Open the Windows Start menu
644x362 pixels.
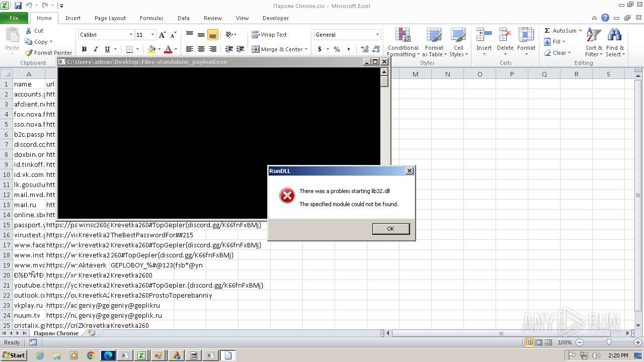pyautogui.click(x=14, y=355)
